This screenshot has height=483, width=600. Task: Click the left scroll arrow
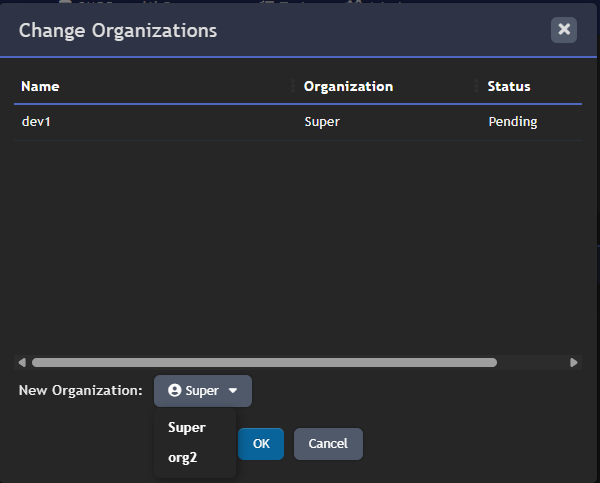22,362
